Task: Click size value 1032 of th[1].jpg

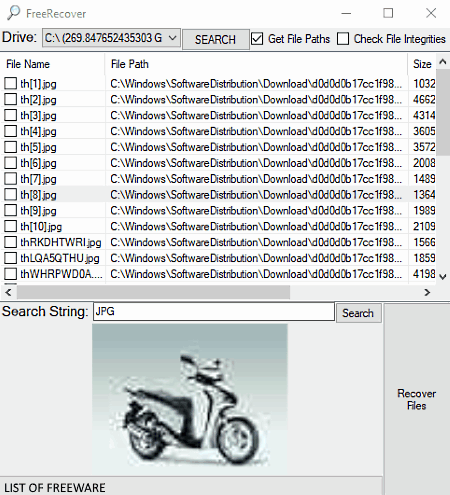Action: click(424, 84)
